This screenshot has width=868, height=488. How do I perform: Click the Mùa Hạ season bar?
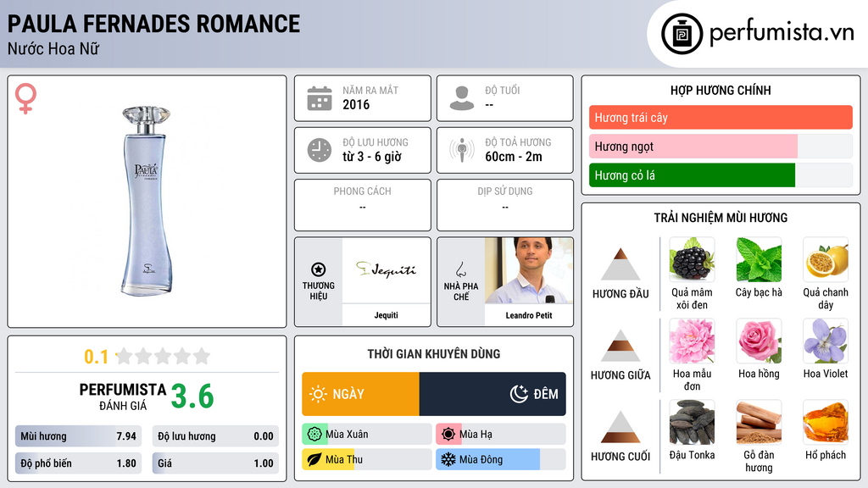click(x=500, y=435)
